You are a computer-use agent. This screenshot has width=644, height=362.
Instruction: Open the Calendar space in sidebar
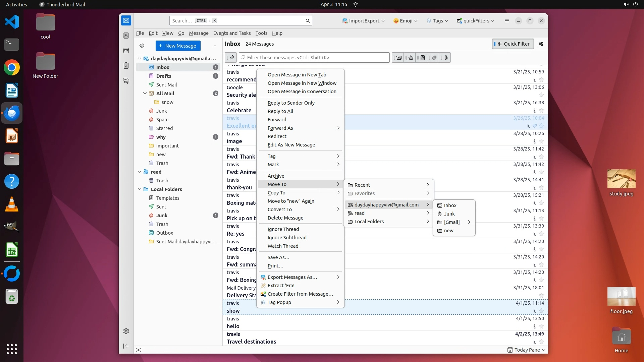pos(126,51)
